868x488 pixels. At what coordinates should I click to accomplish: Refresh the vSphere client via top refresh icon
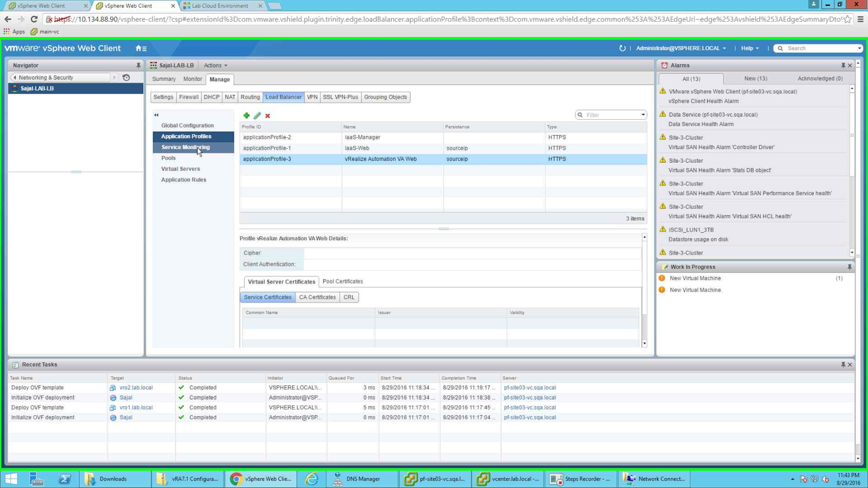pos(622,48)
